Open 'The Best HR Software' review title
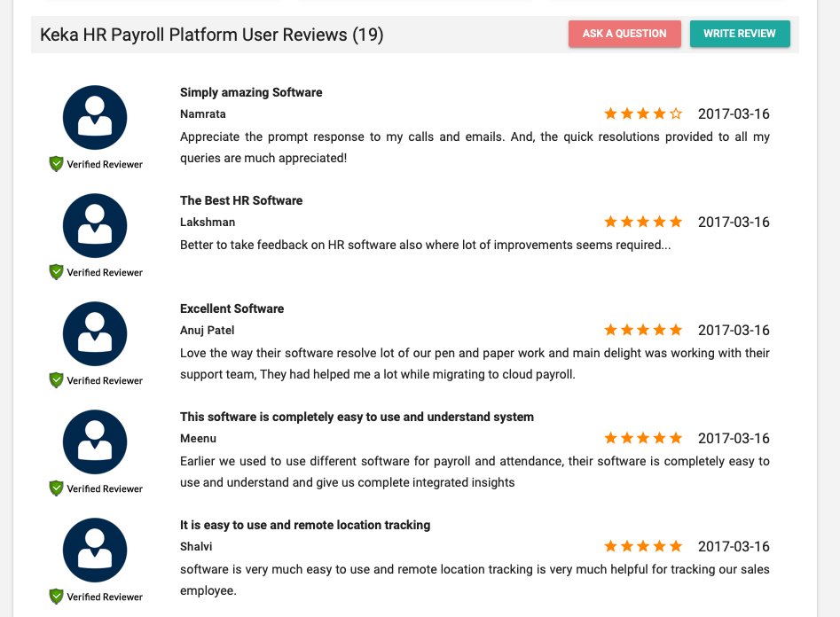This screenshot has height=617, width=840. 241,200
